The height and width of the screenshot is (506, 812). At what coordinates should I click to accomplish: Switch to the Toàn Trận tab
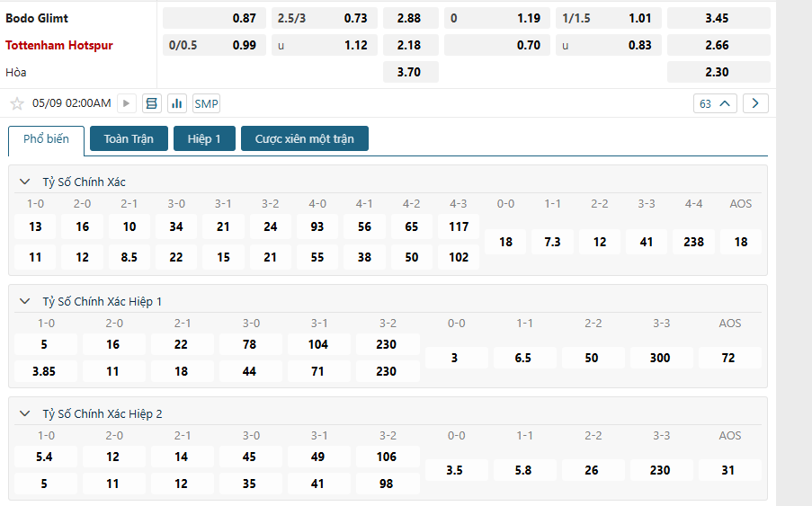129,138
